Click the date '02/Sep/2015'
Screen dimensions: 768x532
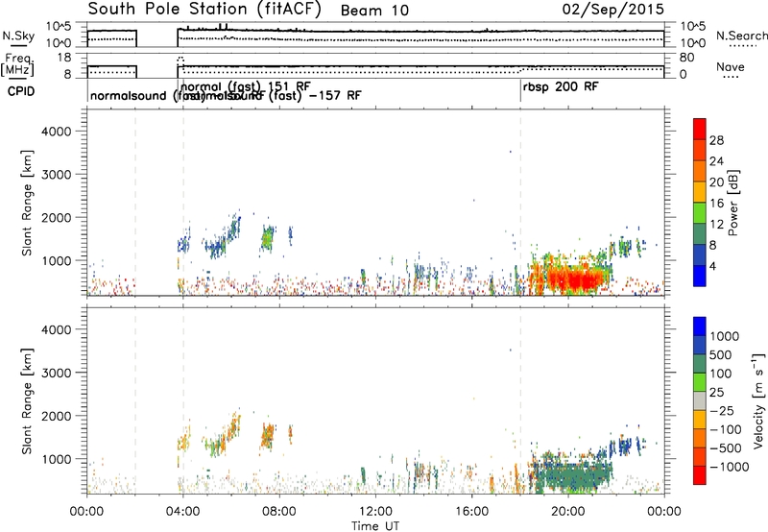[612, 10]
